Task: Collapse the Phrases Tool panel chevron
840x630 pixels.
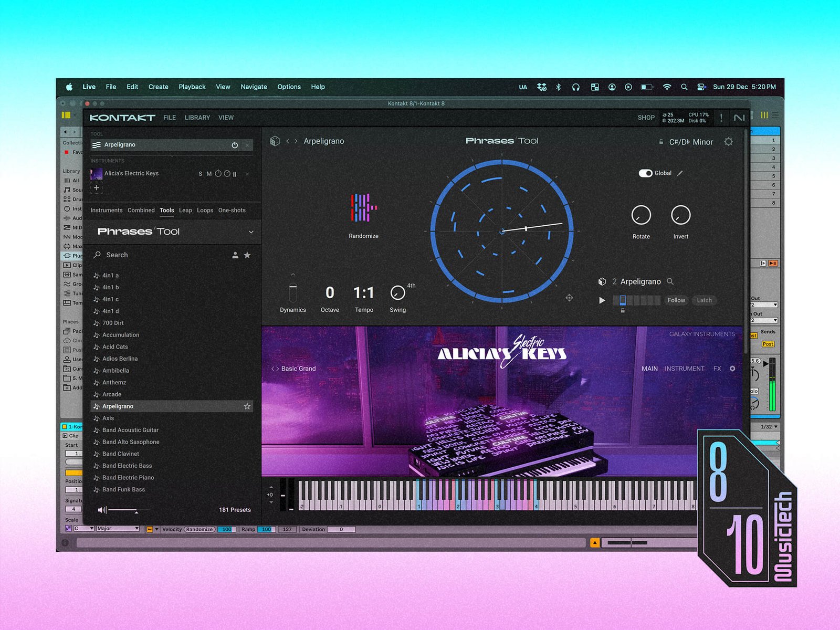Action: pos(251,232)
